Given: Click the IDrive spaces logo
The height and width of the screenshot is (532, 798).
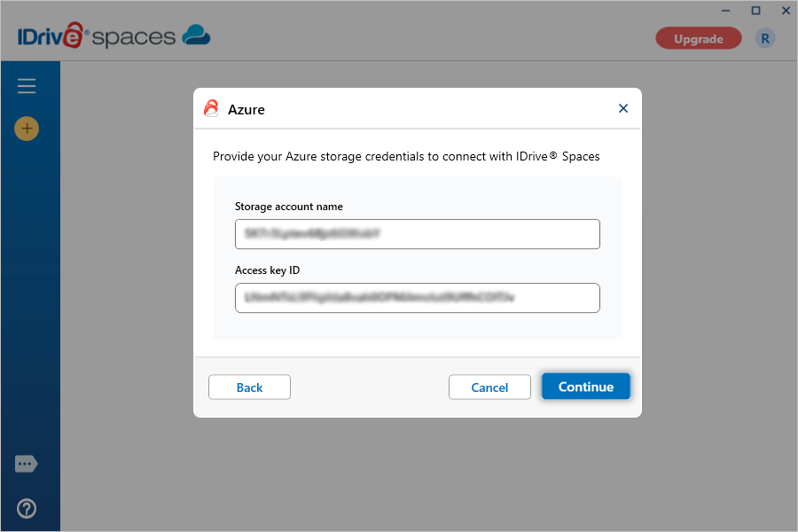Looking at the screenshot, I should (x=114, y=35).
